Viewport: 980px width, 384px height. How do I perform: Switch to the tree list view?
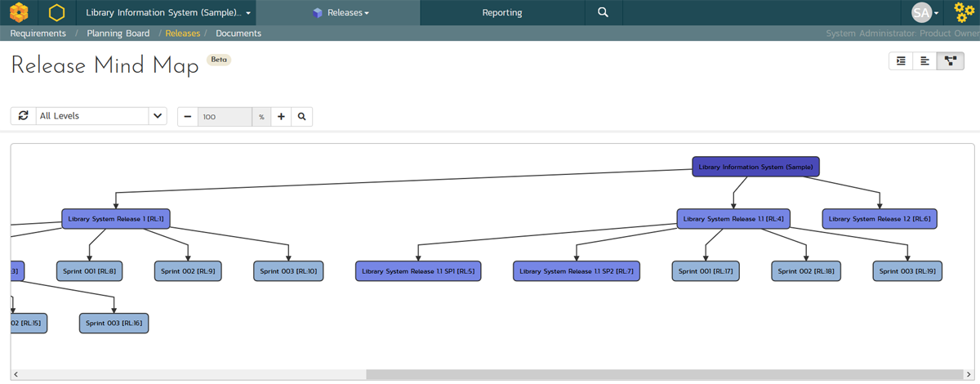[x=901, y=61]
